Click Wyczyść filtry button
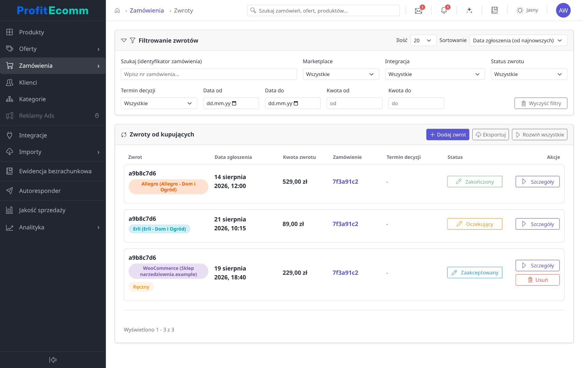The width and height of the screenshot is (588, 368). coord(541,103)
